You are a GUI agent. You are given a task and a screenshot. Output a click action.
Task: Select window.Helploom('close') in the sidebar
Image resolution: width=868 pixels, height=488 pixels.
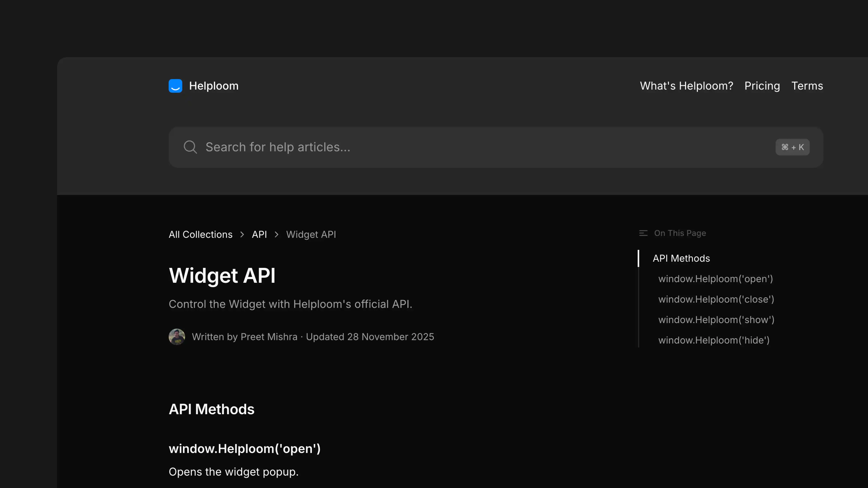716,299
